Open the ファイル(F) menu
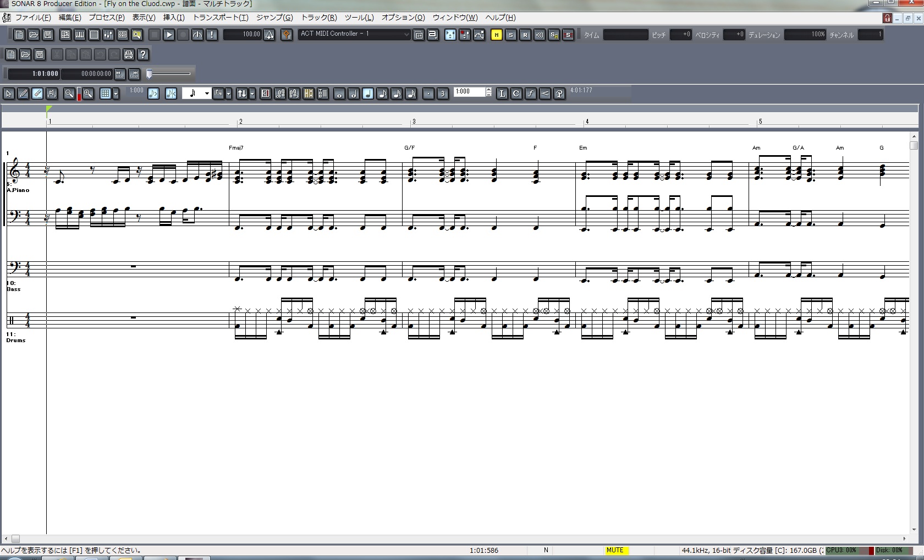 [33, 18]
